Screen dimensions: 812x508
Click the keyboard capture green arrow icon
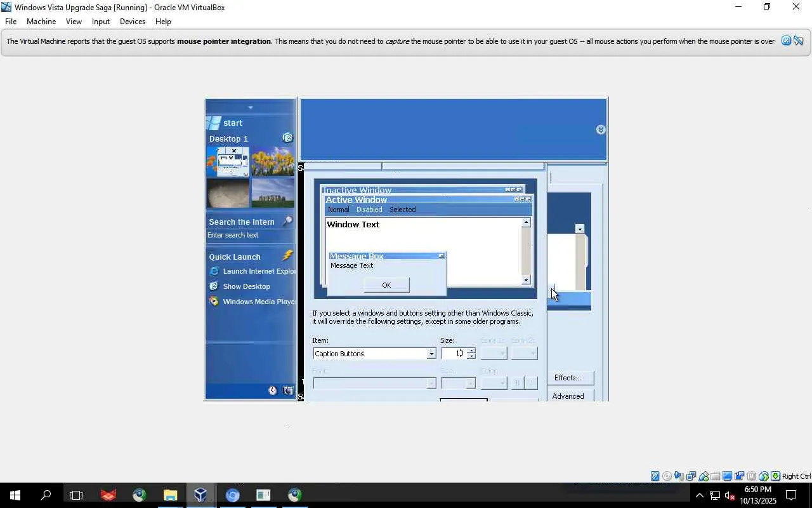tap(775, 476)
